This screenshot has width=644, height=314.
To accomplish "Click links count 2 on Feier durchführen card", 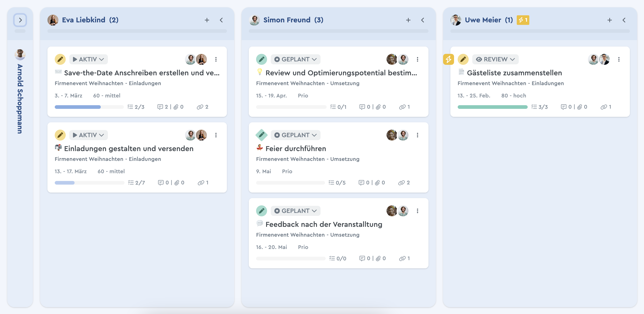I will point(404,183).
